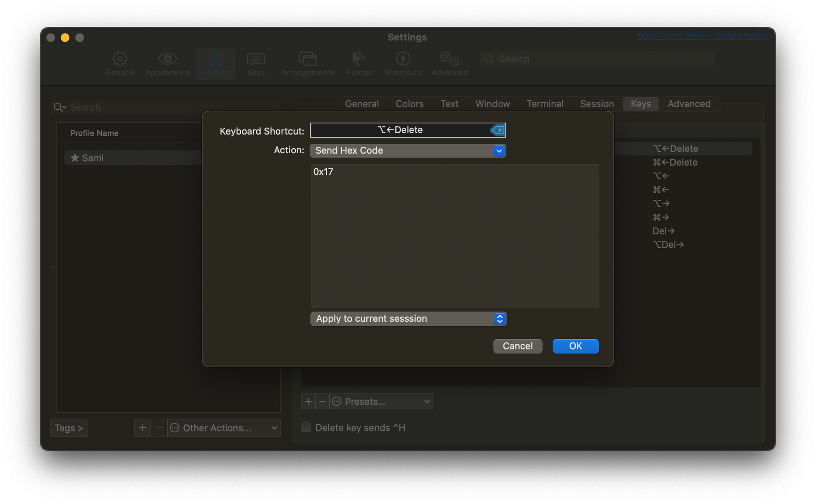The width and height of the screenshot is (816, 504).
Task: Open the Appearance eye icon
Action: point(167,60)
